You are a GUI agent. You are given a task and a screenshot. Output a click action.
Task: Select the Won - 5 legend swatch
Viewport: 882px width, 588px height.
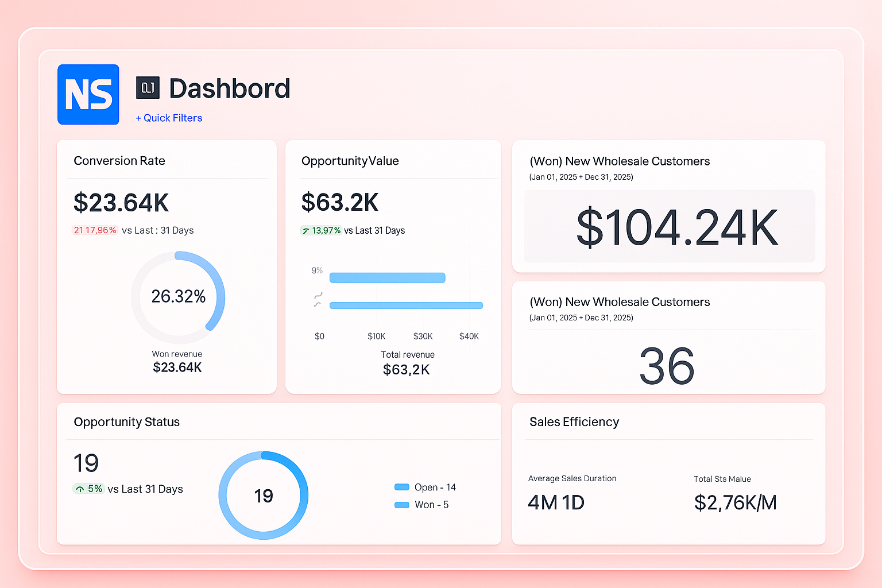click(401, 505)
